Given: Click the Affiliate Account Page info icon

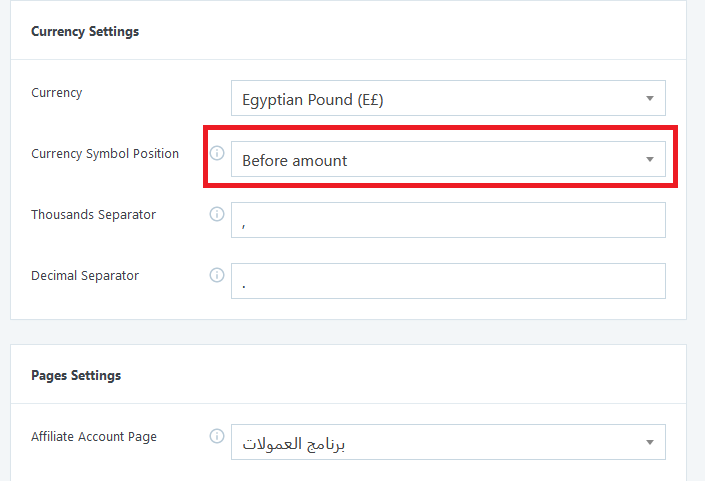Looking at the screenshot, I should [217, 436].
